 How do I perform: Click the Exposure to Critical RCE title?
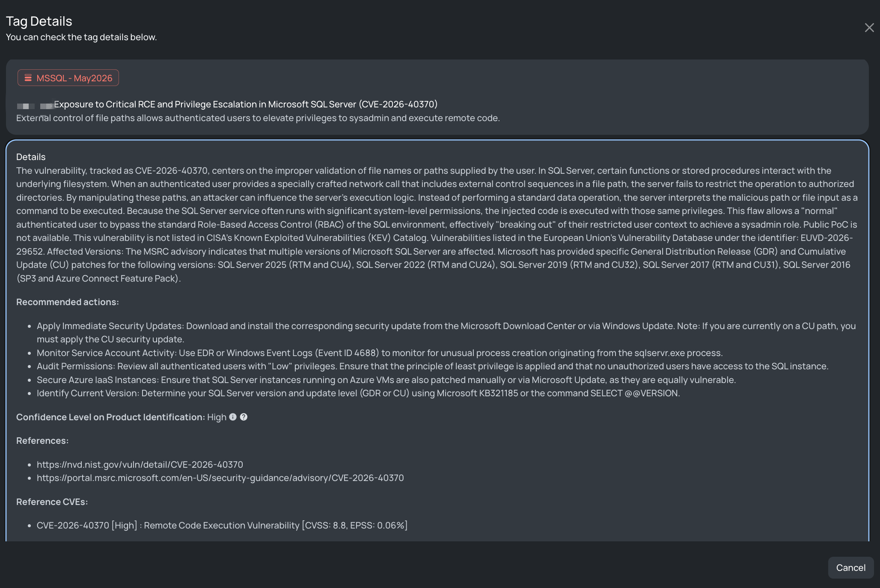[246, 104]
